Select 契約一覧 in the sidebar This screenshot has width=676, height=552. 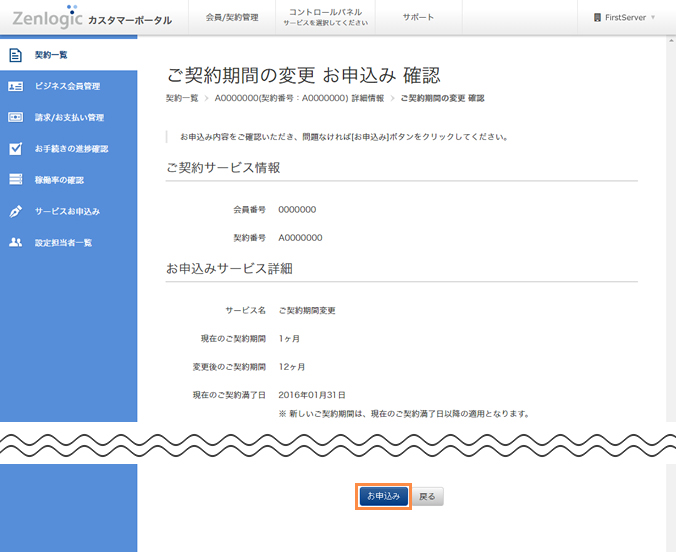[52, 55]
